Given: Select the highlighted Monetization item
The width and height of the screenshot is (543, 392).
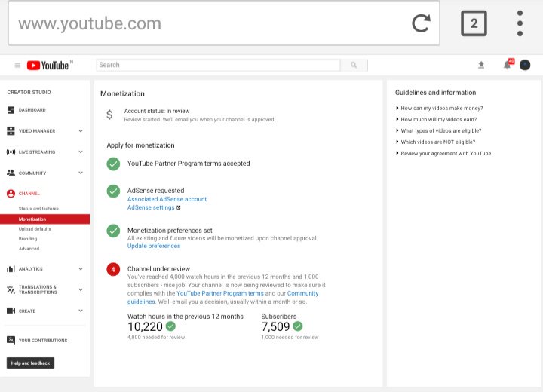Looking at the screenshot, I should 45,219.
